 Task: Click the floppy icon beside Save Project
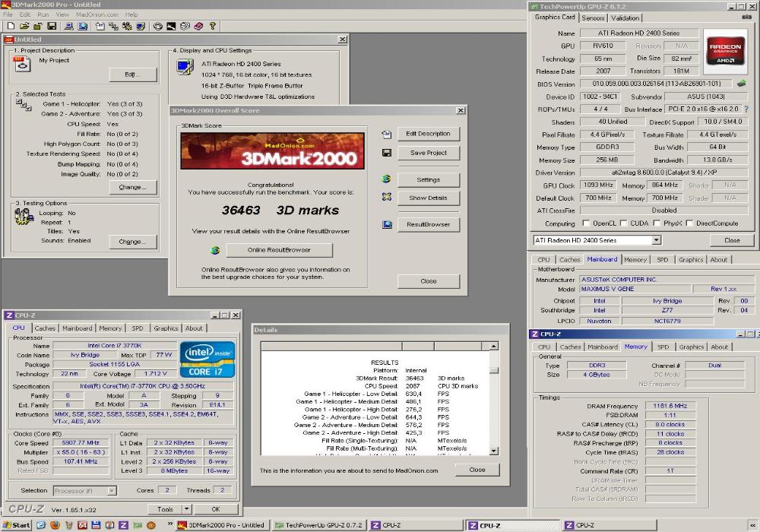pyautogui.click(x=386, y=153)
